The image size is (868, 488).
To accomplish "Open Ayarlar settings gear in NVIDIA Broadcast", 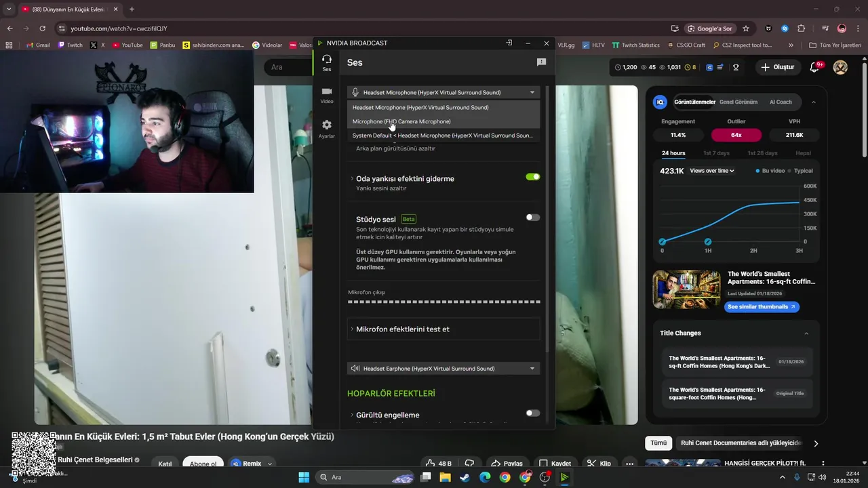I will tap(327, 129).
